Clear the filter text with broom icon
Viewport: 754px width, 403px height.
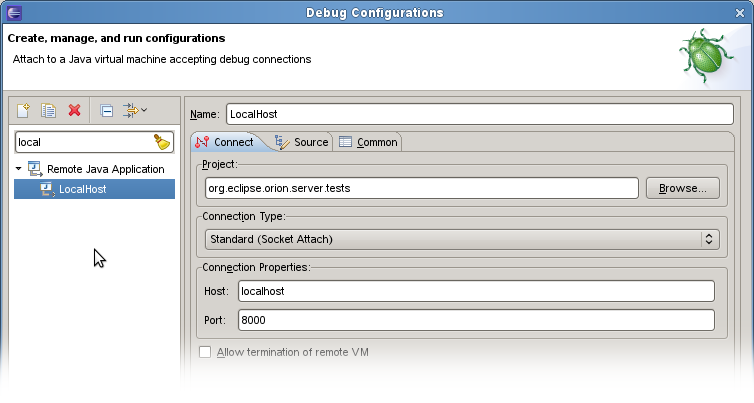tap(162, 142)
